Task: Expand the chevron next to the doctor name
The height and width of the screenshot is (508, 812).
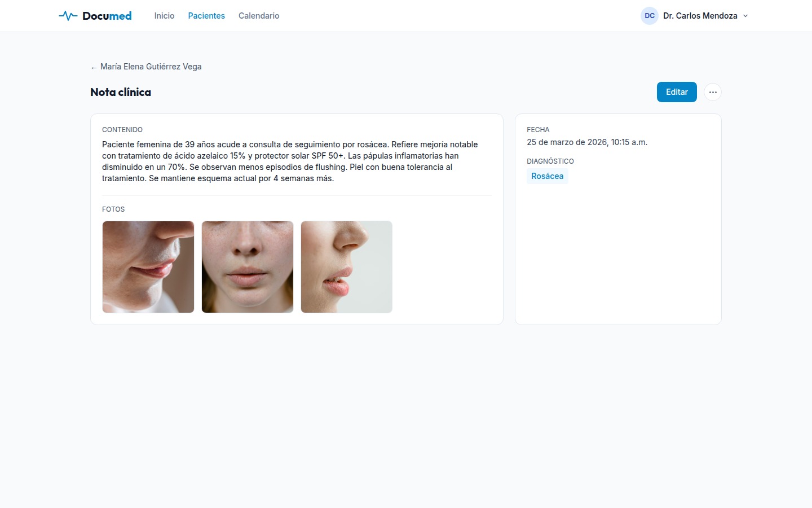Action: (x=745, y=16)
